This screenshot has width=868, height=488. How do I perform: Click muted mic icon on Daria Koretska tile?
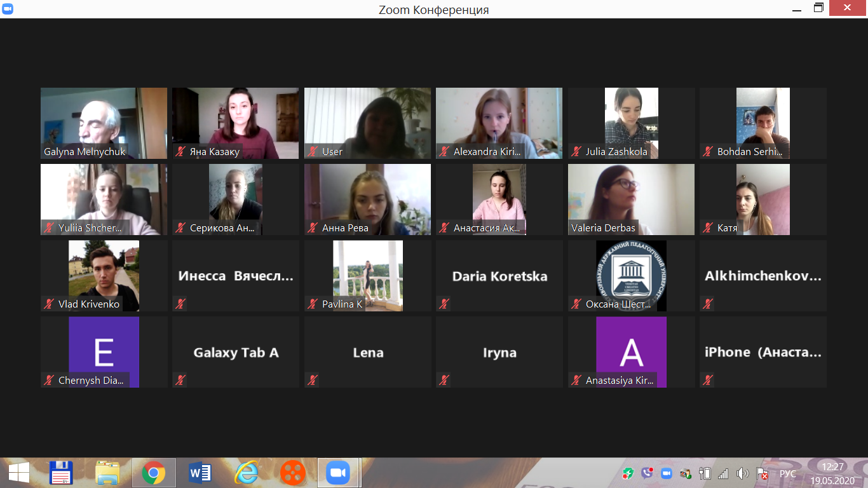[x=444, y=304]
